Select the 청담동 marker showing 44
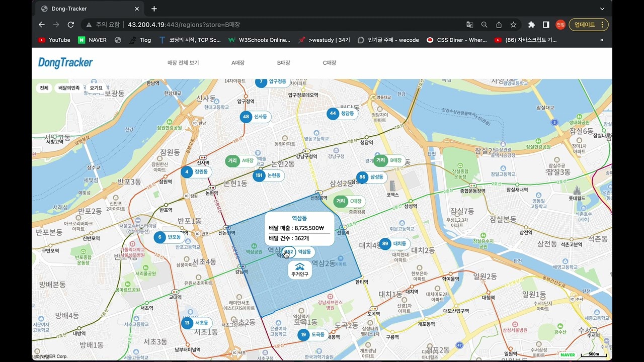Image resolution: width=644 pixels, height=362 pixels. coord(341,114)
